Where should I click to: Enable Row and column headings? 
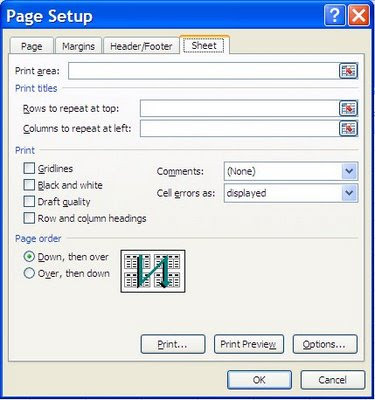pyautogui.click(x=29, y=218)
